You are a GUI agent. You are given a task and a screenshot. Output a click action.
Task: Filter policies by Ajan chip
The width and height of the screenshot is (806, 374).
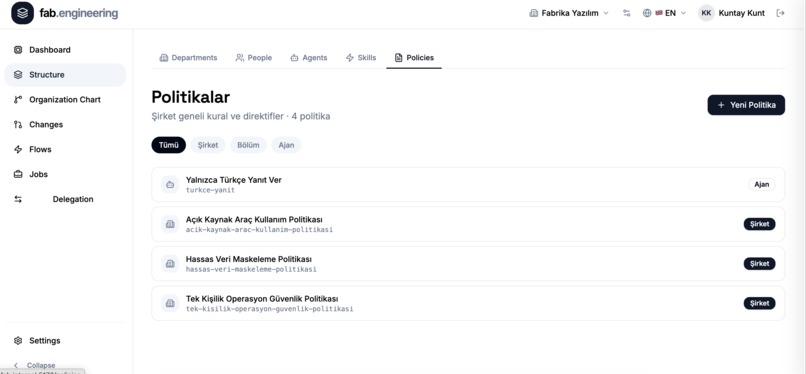(286, 145)
